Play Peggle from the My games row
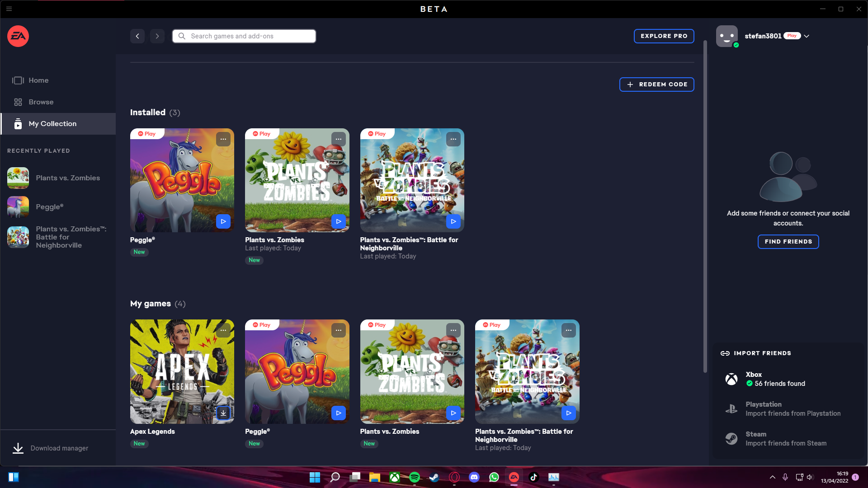This screenshot has height=488, width=868. pos(338,413)
